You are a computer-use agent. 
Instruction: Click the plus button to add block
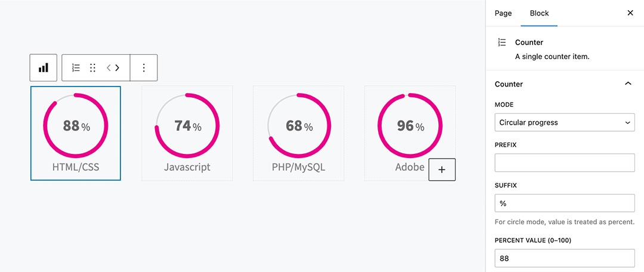442,169
